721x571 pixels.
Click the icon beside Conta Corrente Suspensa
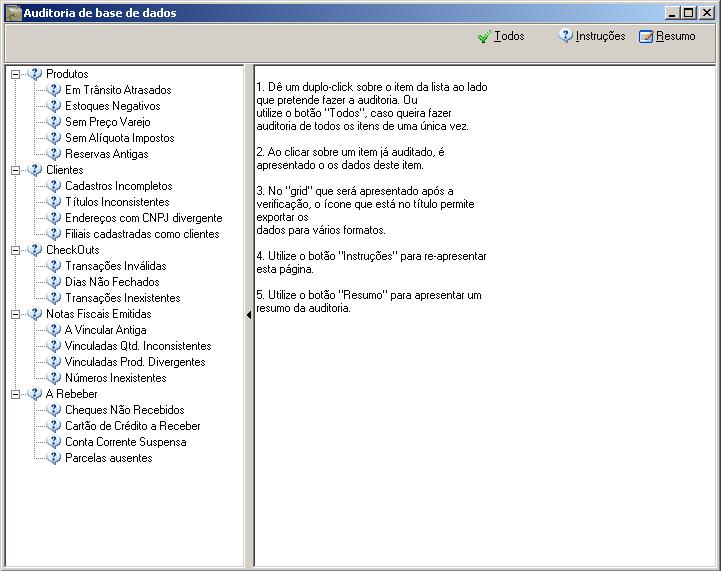(x=53, y=442)
